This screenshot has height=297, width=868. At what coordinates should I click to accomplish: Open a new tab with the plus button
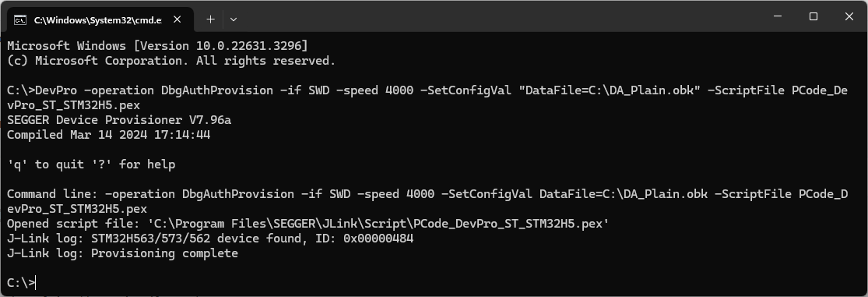click(x=210, y=19)
